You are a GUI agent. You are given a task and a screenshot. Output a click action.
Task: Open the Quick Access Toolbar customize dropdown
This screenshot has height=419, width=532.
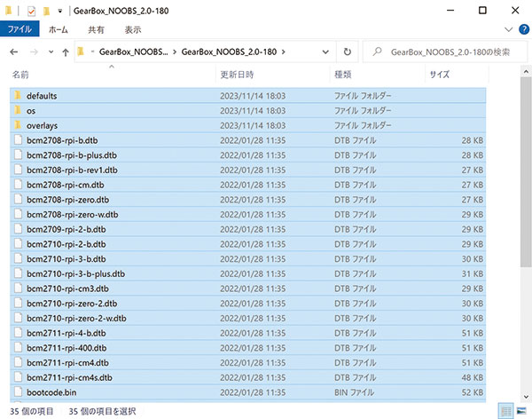tap(60, 11)
